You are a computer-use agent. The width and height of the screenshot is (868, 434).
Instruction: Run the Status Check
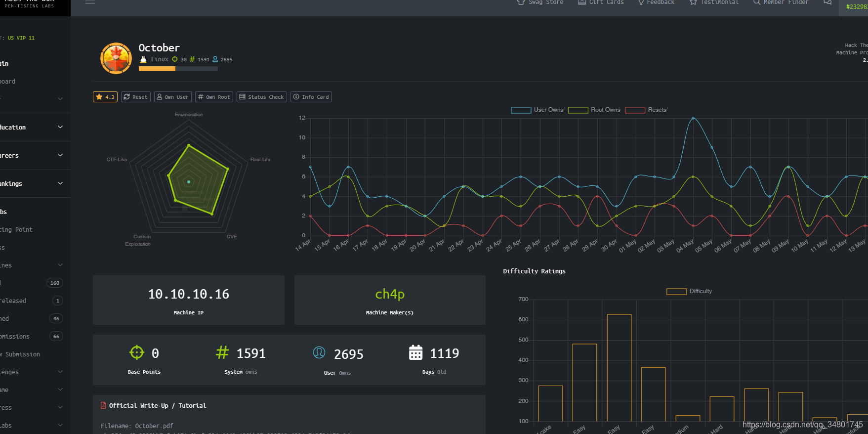(262, 97)
